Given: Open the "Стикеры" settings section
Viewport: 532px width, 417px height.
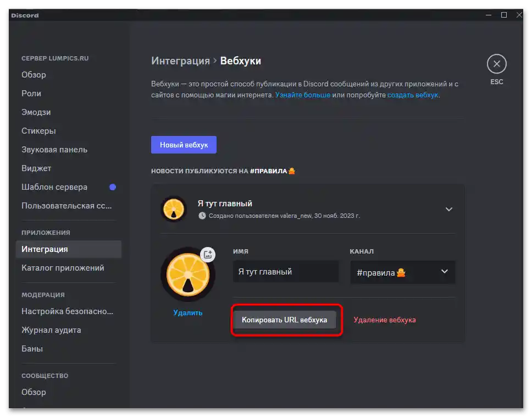Looking at the screenshot, I should (38, 131).
